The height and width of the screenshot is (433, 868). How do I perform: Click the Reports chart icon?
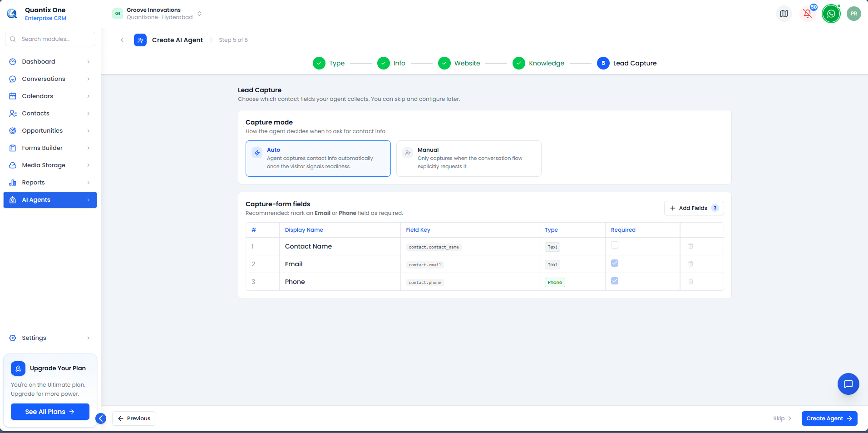tap(13, 183)
